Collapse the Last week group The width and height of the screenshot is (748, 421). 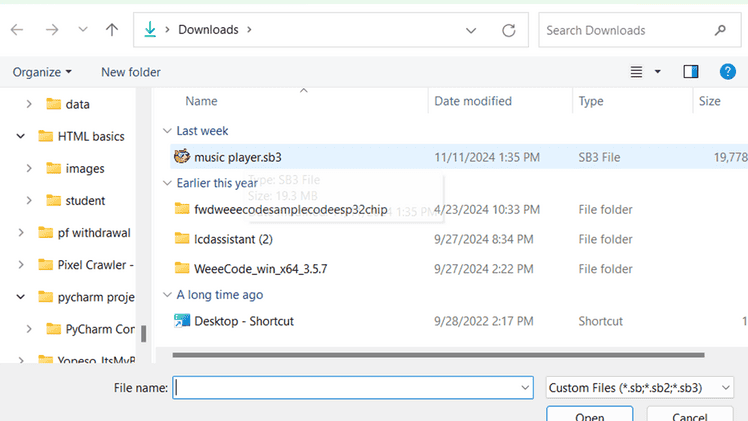coord(166,131)
